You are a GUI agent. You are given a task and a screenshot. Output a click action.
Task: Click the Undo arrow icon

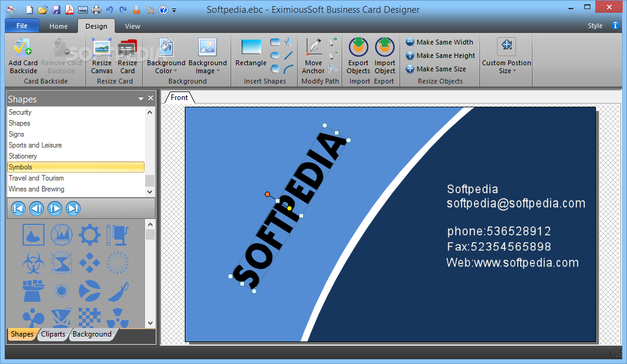(110, 10)
